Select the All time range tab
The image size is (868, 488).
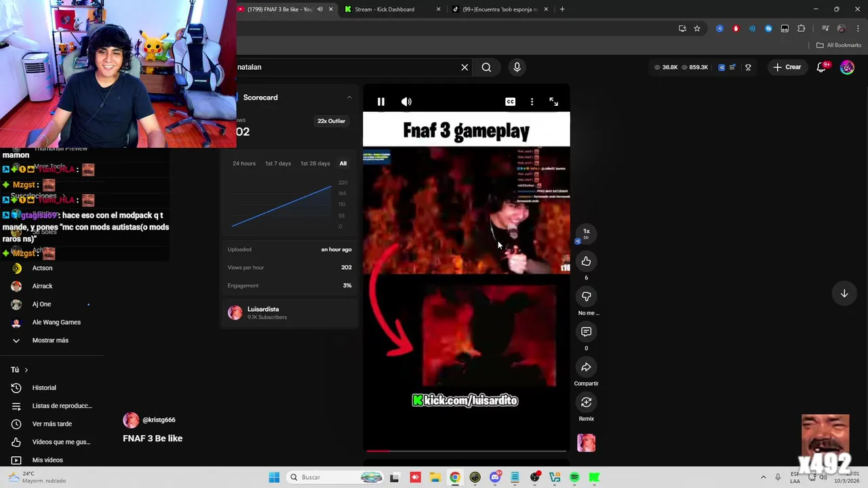(343, 163)
